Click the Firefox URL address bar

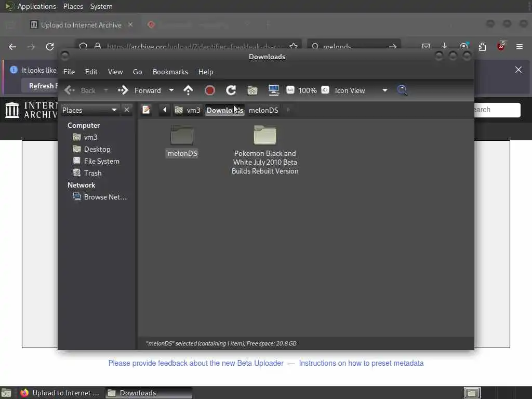(x=188, y=46)
